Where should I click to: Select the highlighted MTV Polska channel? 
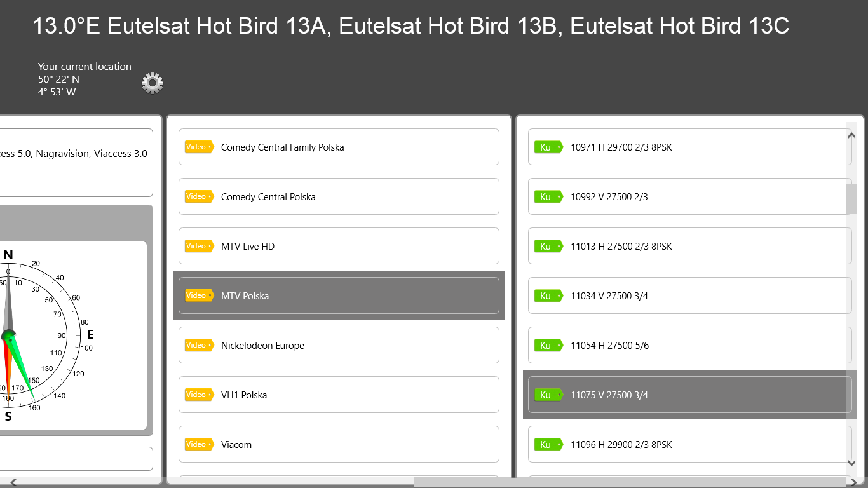[x=338, y=295]
